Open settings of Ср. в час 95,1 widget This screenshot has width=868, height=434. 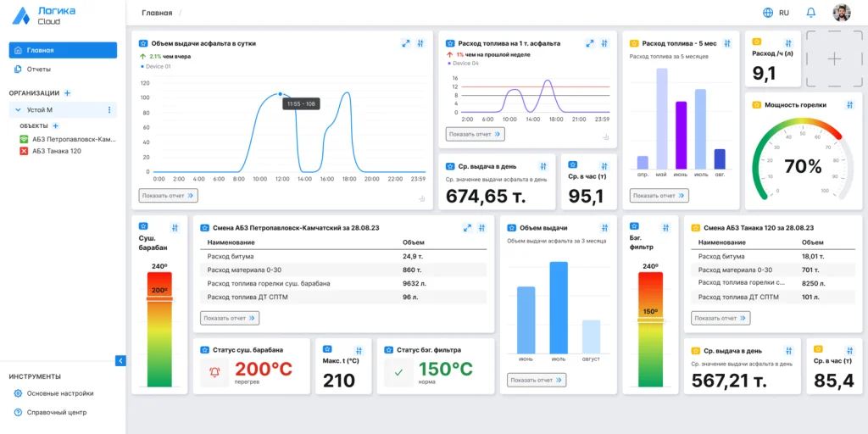tap(604, 165)
